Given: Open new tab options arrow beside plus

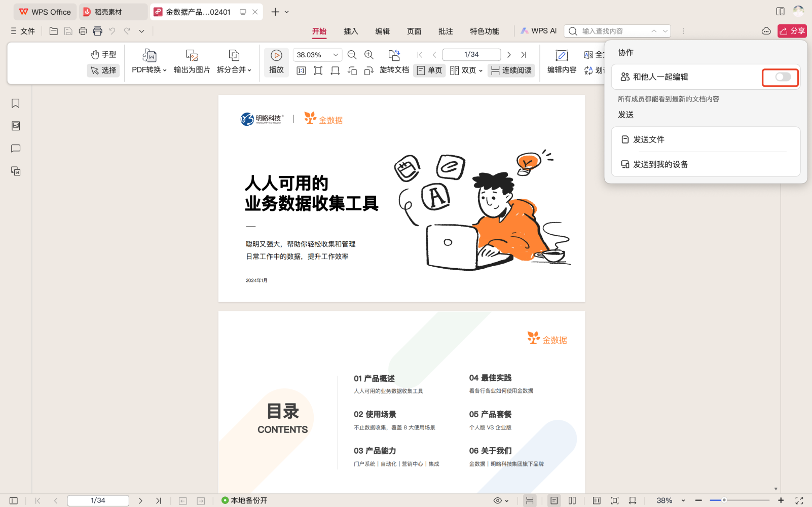Looking at the screenshot, I should [x=287, y=12].
